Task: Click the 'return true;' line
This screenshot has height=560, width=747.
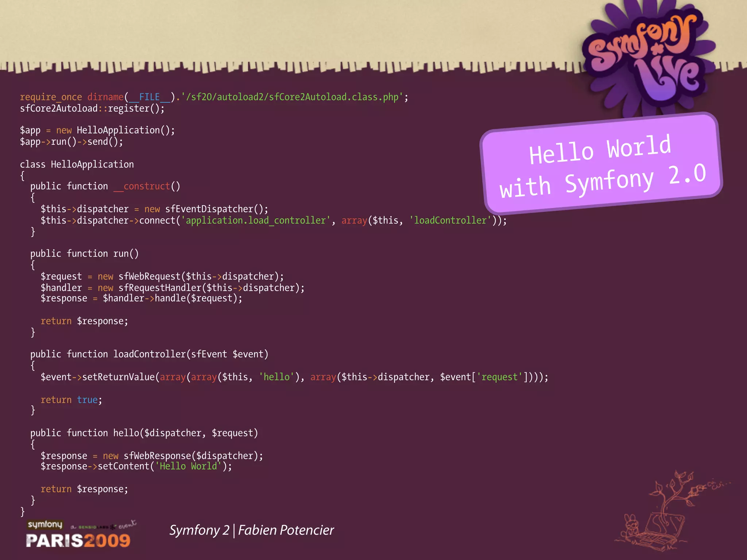Action: (x=71, y=400)
